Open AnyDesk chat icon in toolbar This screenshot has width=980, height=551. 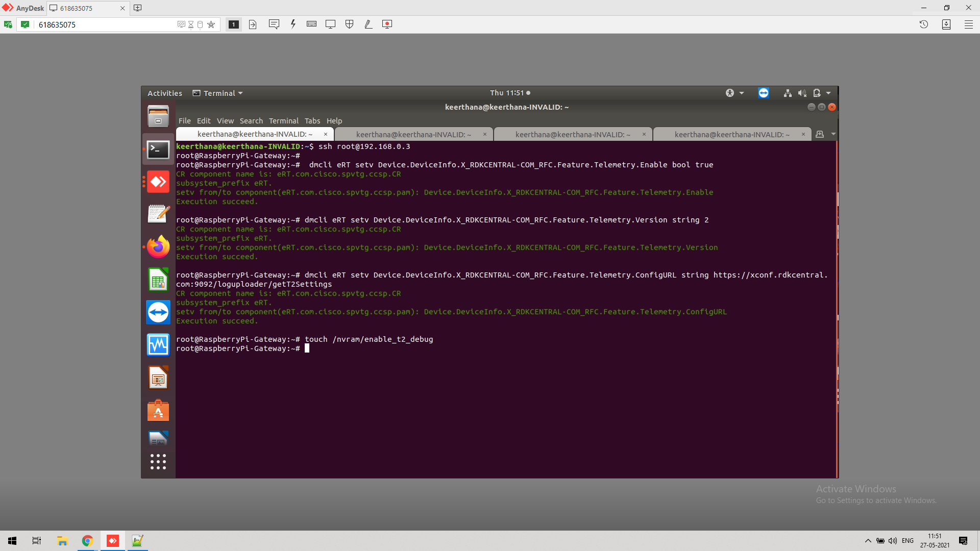point(274,24)
